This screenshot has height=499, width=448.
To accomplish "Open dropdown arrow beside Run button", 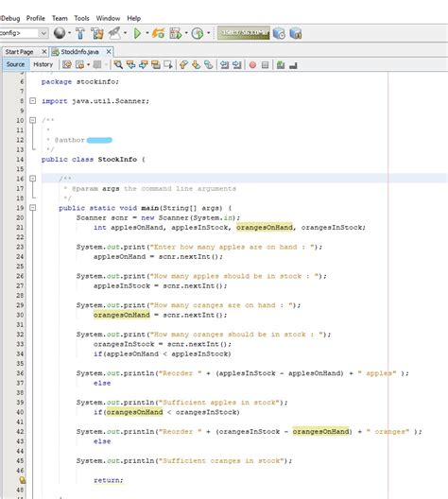I will (x=147, y=33).
